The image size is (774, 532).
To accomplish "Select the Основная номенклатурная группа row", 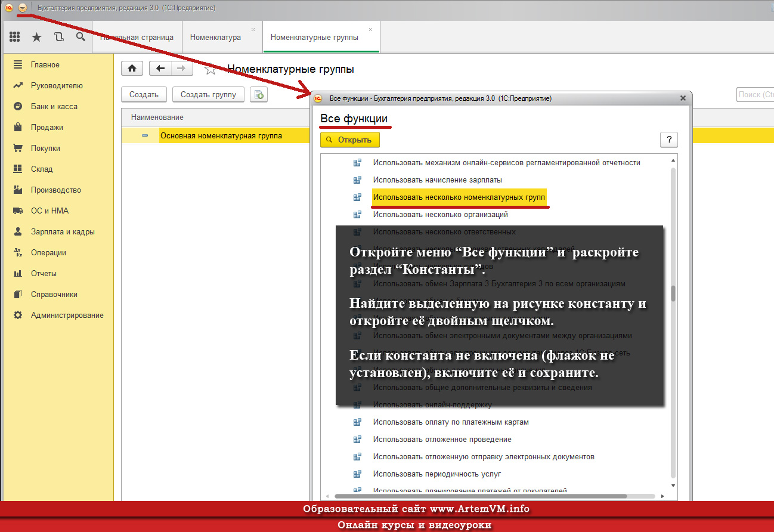I will pos(221,135).
